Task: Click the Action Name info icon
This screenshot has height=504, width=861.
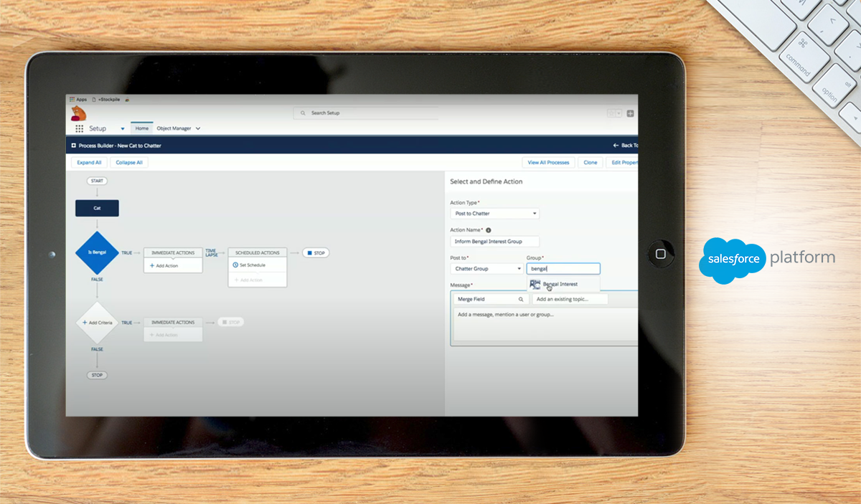Action: pos(489,230)
